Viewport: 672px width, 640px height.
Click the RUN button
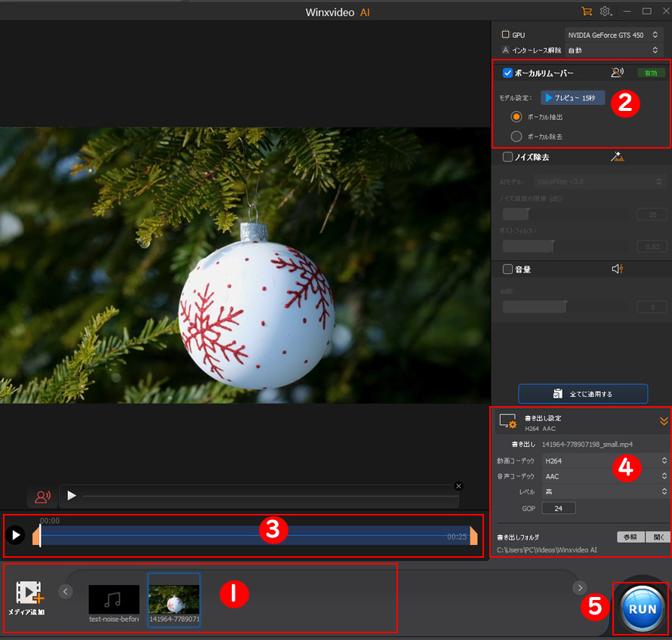[x=641, y=608]
